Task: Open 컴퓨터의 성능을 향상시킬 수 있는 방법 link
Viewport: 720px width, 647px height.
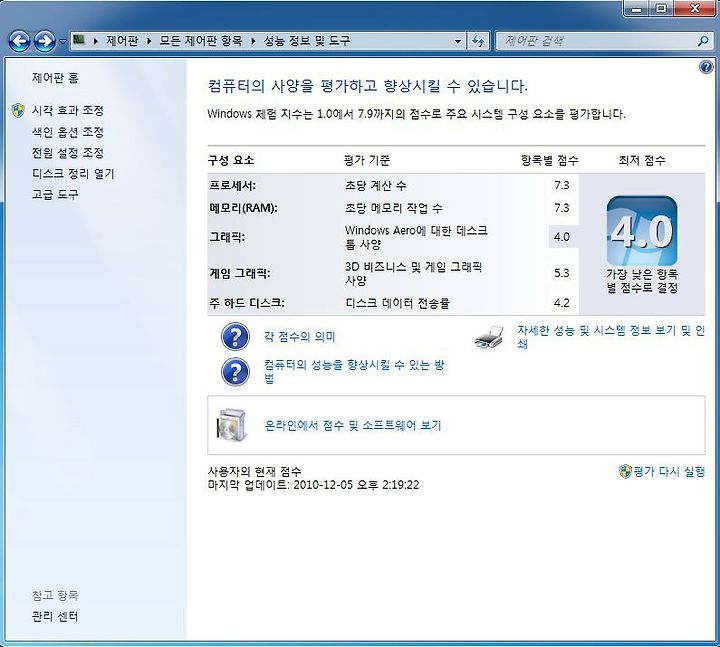Action: 354,371
